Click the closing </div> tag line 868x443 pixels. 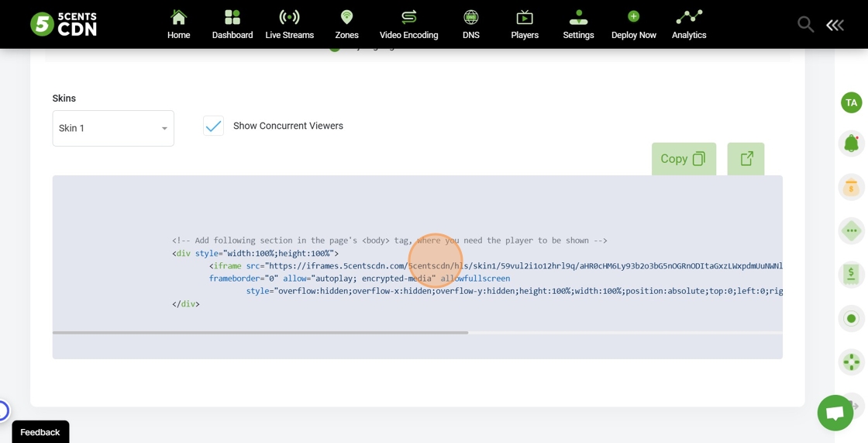186,304
